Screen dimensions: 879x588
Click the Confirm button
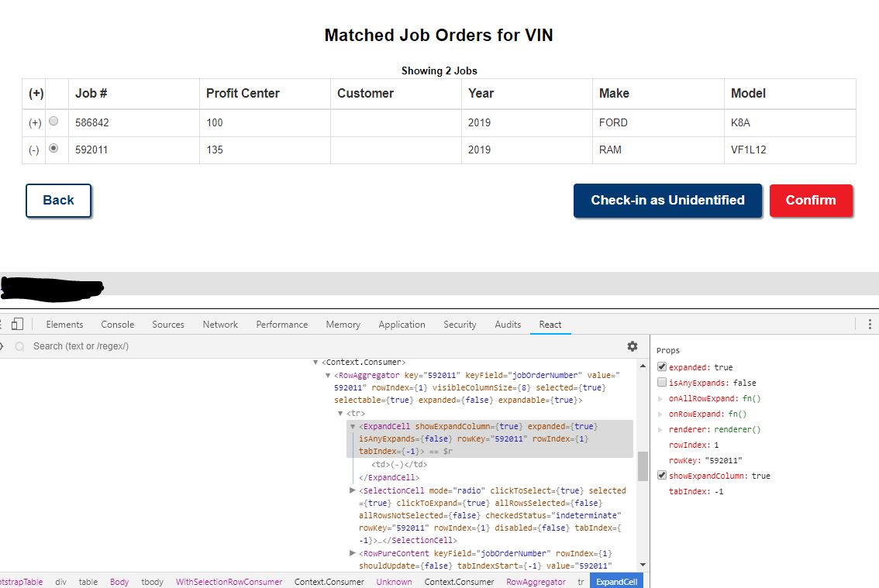[x=811, y=200]
